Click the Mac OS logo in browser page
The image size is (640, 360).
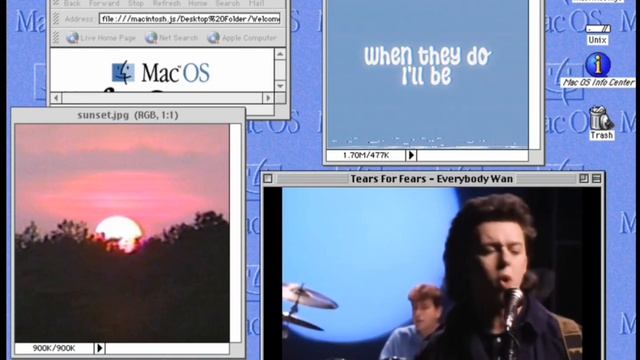click(161, 73)
